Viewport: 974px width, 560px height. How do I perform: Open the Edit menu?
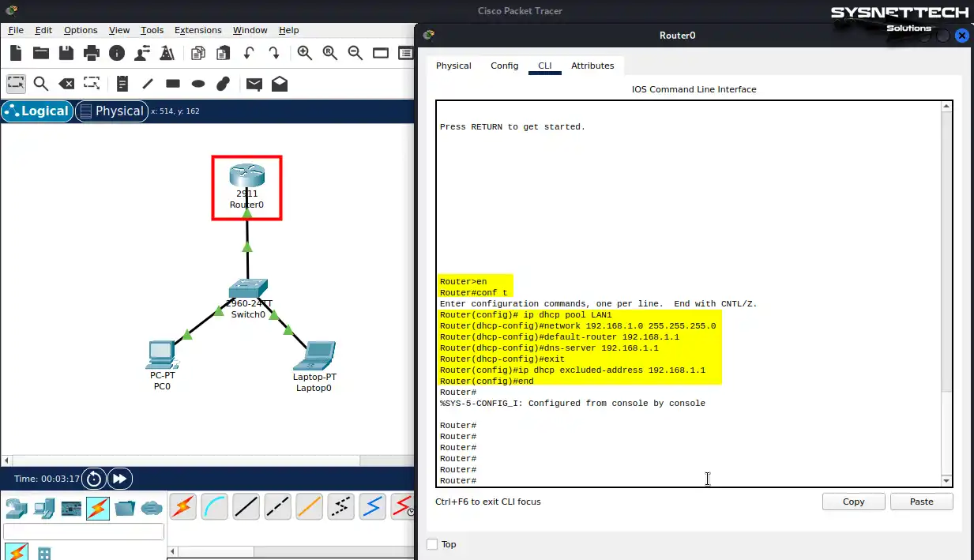[43, 30]
